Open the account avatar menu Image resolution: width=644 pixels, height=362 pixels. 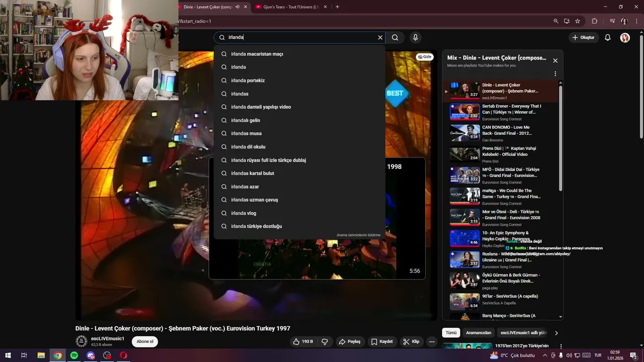625,38
